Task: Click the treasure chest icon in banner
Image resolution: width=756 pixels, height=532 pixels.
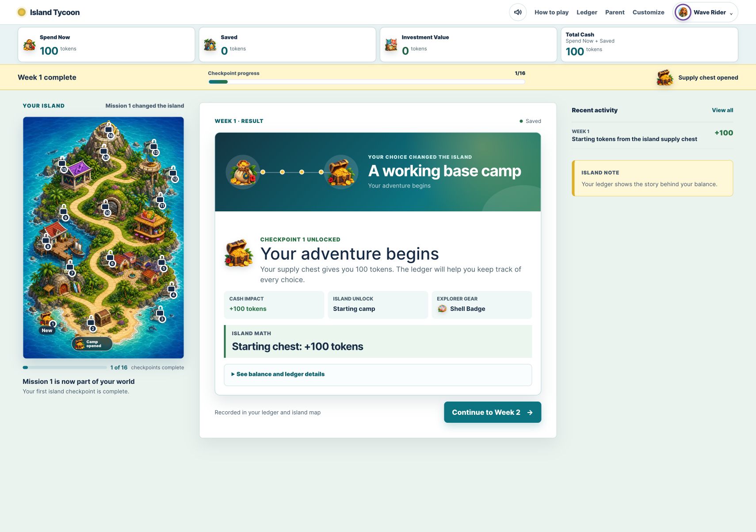Action: 341,172
